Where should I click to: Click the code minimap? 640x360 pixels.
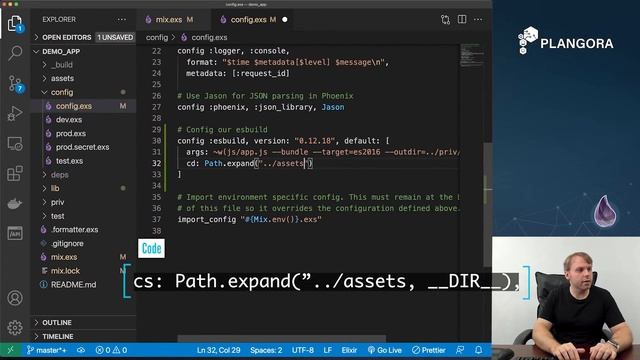tap(471, 55)
